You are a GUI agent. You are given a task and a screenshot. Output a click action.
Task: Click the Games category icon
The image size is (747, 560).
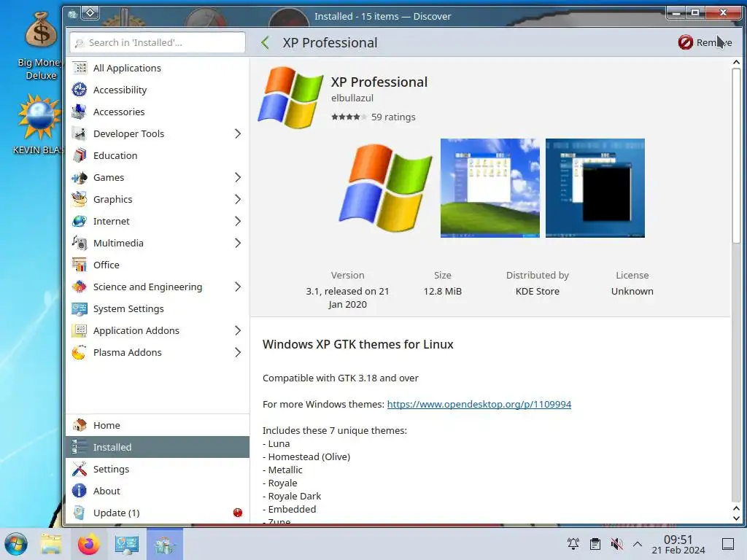tap(80, 178)
